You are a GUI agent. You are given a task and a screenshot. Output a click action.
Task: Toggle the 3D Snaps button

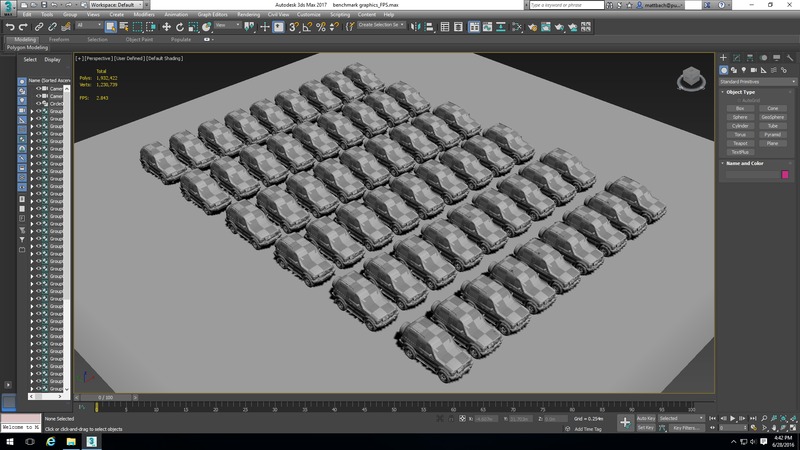coord(294,27)
